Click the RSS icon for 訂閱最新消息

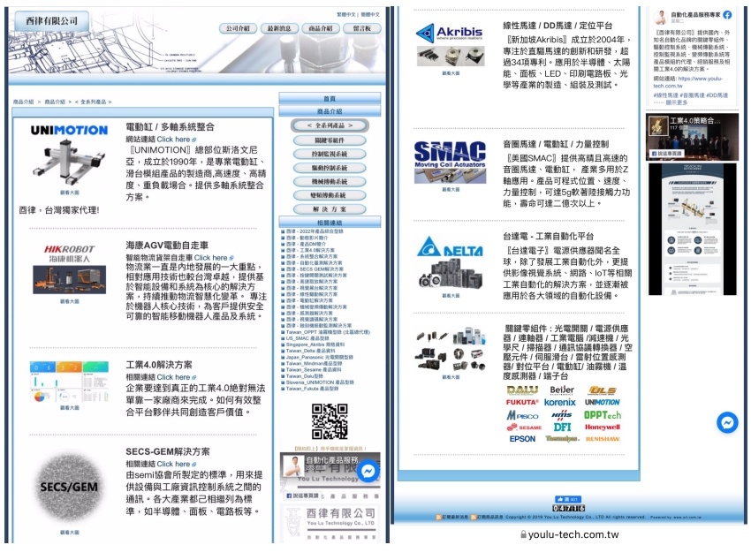click(438, 517)
